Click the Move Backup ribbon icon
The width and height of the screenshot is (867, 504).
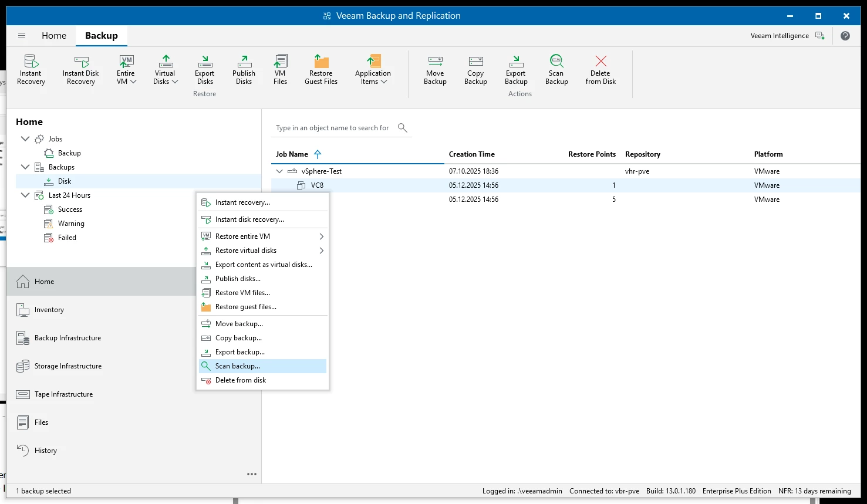coord(435,62)
